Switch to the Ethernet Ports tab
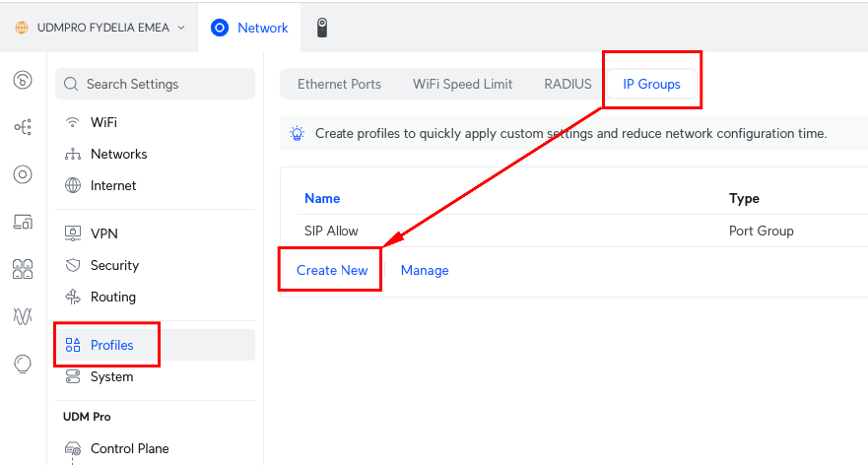The width and height of the screenshot is (868, 465). [x=339, y=84]
